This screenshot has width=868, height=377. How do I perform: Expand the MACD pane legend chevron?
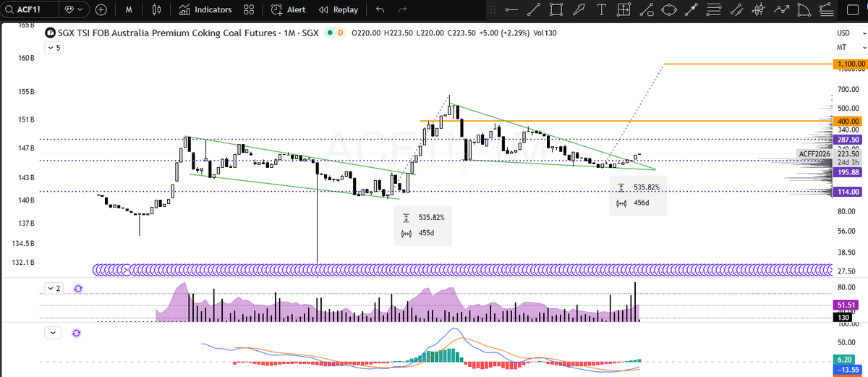point(53,333)
